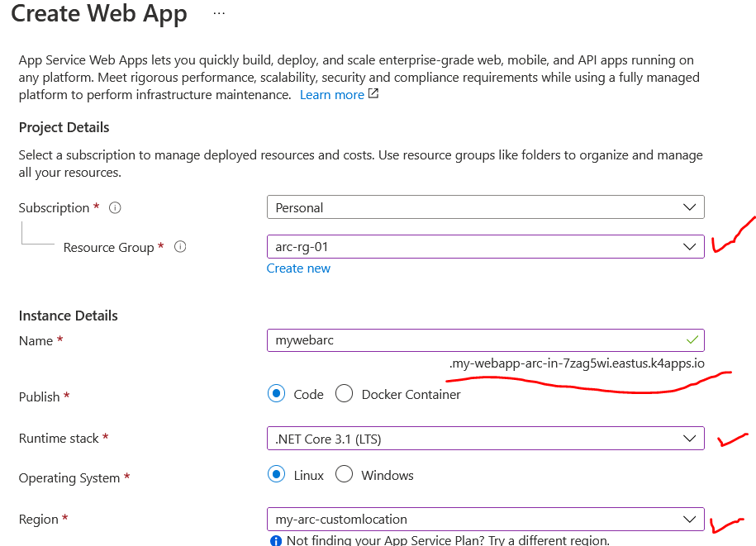Open the Subscription dropdown showing Personal

[486, 207]
